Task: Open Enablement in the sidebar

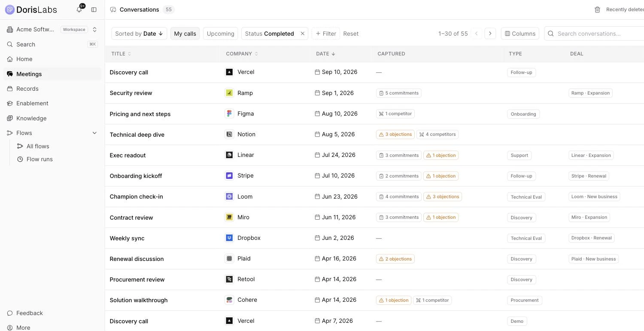Action: click(52, 103)
